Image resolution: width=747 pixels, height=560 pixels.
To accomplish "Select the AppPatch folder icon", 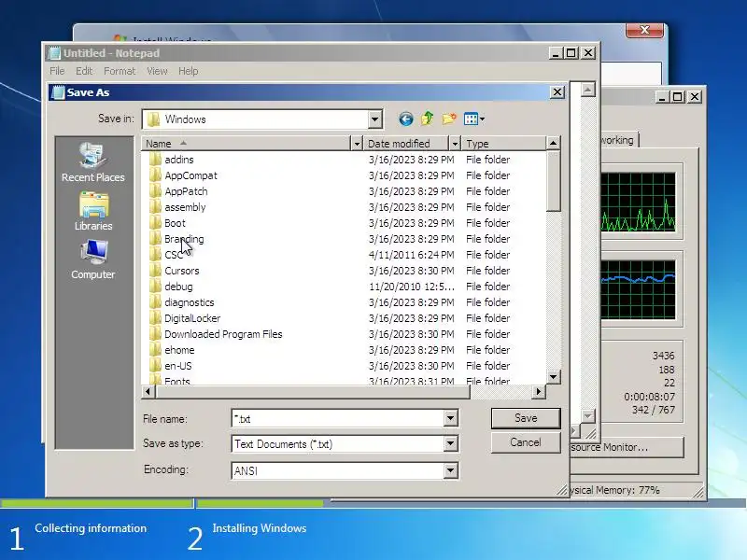I will [x=155, y=191].
